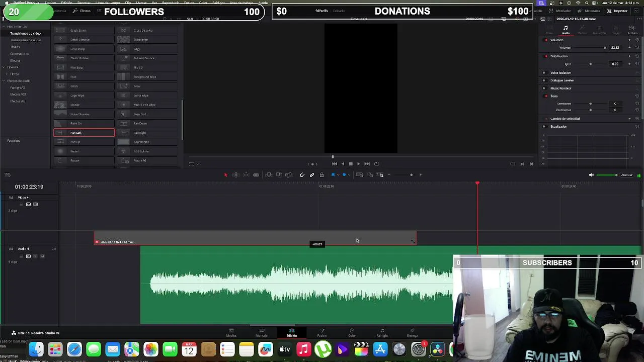Click the Replace clip toolbar icon

tap(289, 175)
